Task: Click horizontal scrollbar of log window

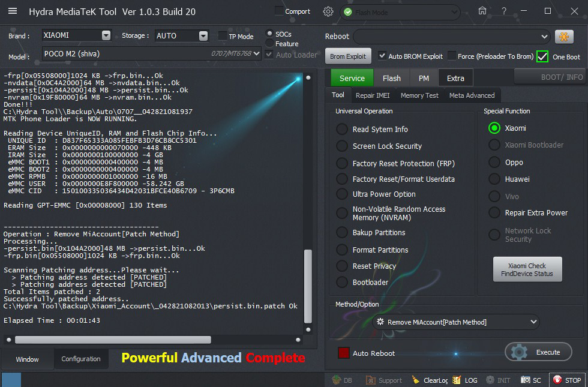Action: pos(113,340)
